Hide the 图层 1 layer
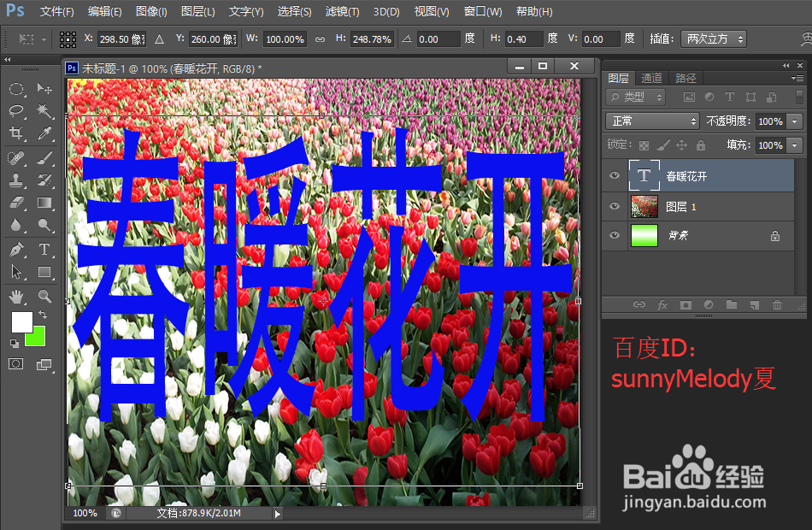This screenshot has height=530, width=812. point(615,206)
